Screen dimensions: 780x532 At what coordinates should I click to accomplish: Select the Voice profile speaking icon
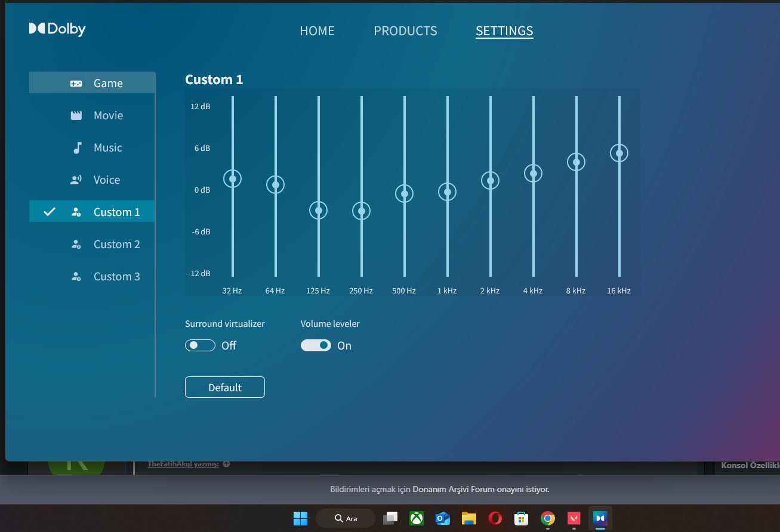[76, 180]
